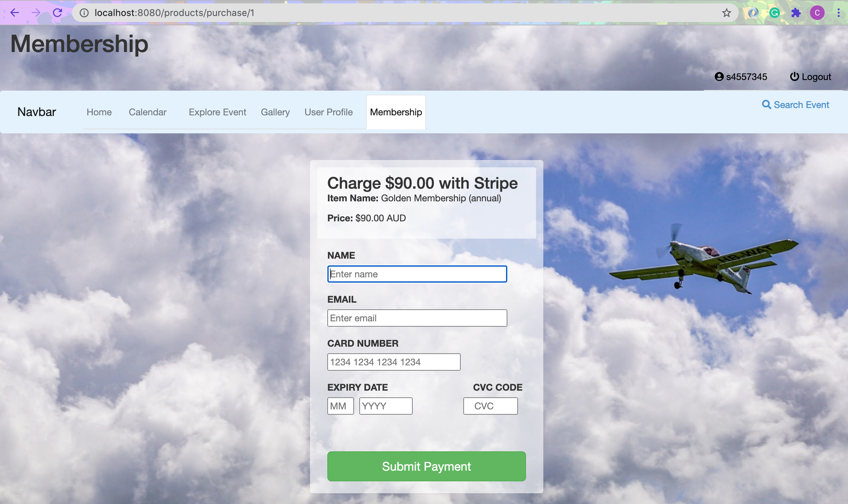Select the CVC code field
This screenshot has height=504, width=848.
[x=490, y=406]
